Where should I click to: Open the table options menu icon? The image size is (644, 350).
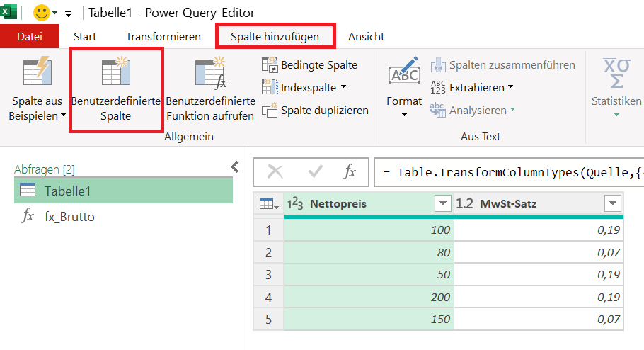[x=269, y=203]
